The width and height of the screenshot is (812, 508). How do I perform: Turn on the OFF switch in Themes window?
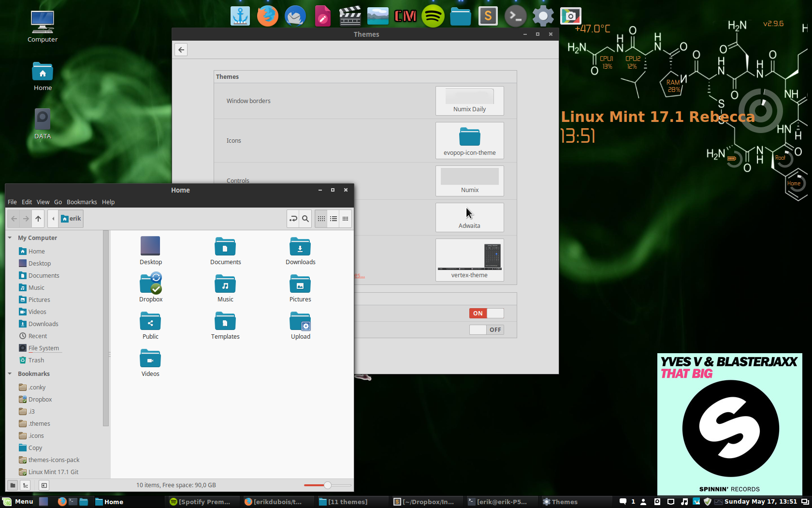pos(486,329)
